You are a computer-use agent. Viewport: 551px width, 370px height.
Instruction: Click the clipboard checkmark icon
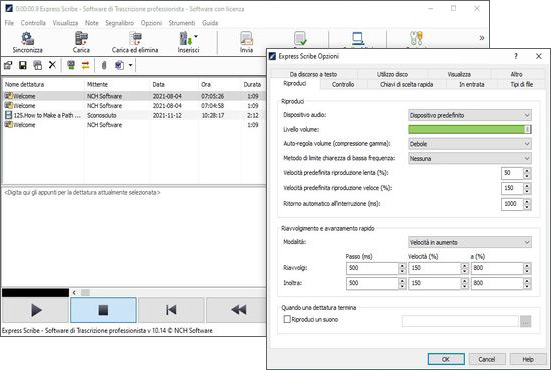pos(119,65)
